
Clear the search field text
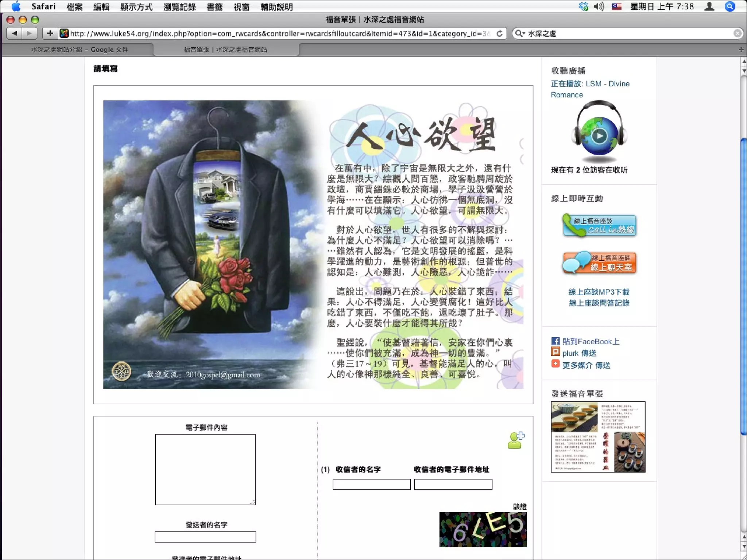[737, 34]
